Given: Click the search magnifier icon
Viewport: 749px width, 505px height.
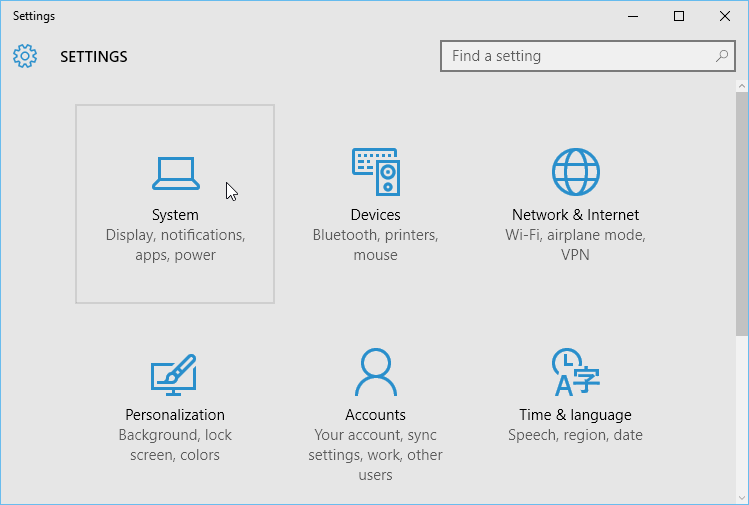Looking at the screenshot, I should pos(722,56).
